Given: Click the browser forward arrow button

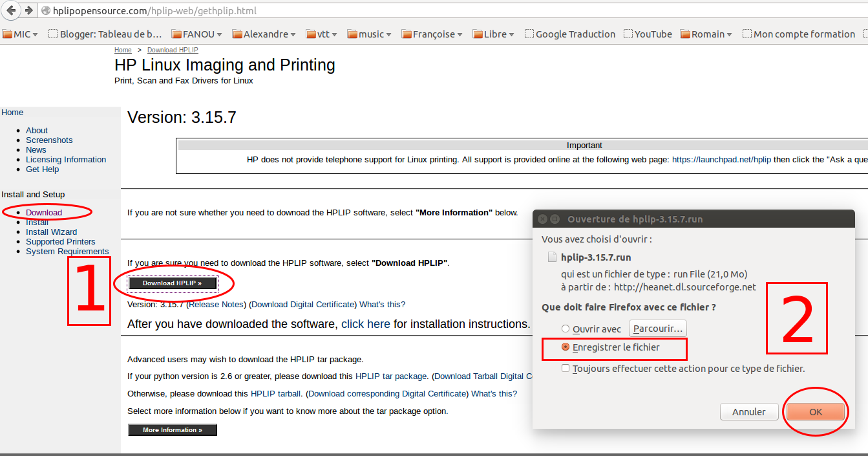Looking at the screenshot, I should [x=28, y=10].
